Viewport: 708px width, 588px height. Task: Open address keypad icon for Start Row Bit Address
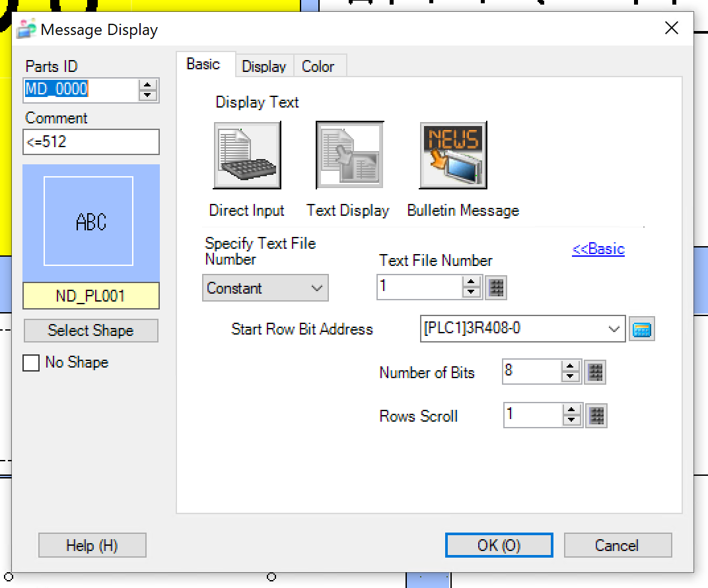click(641, 329)
